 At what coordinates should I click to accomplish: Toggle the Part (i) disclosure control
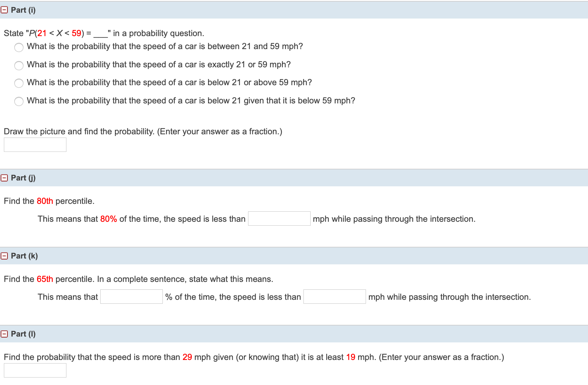[x=5, y=10]
